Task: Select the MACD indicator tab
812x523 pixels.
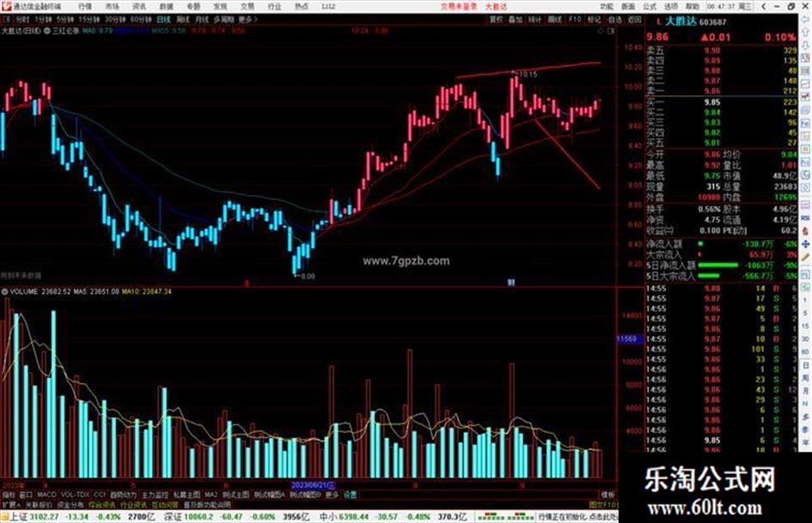Action: point(46,495)
